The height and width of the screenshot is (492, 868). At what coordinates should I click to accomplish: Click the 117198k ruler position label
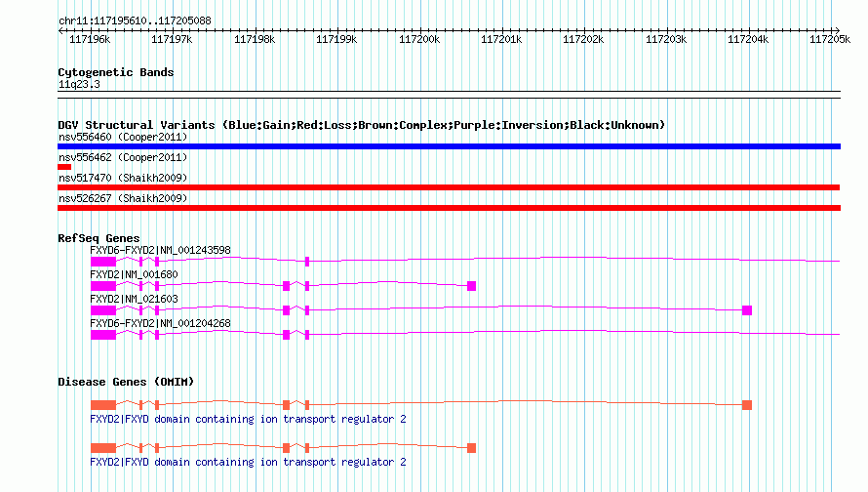point(255,39)
